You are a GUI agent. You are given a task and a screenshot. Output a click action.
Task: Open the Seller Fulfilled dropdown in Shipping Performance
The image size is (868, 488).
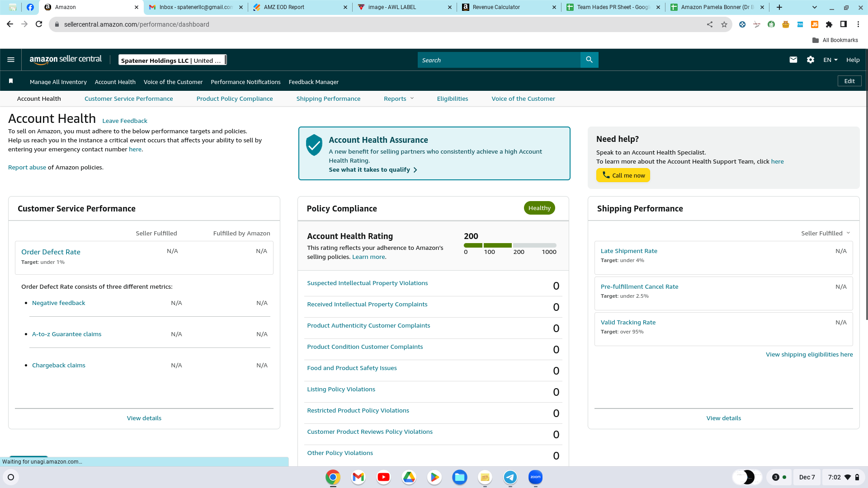[826, 233]
